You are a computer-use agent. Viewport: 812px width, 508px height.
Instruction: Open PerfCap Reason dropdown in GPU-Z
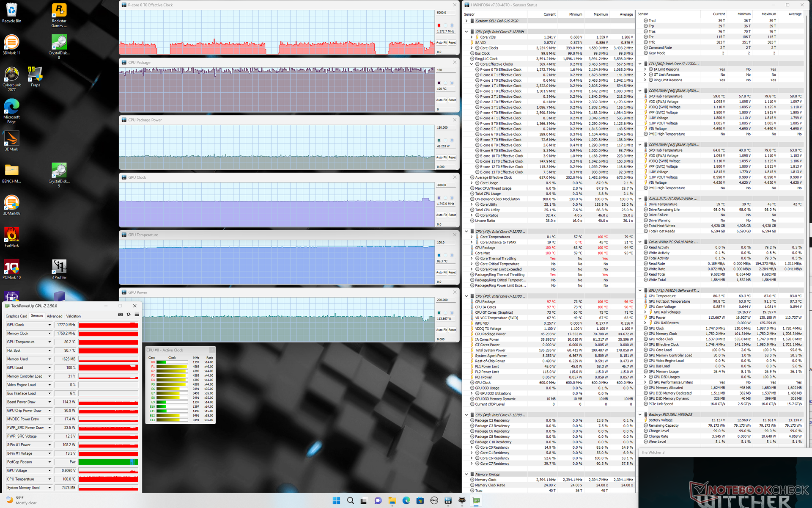49,462
